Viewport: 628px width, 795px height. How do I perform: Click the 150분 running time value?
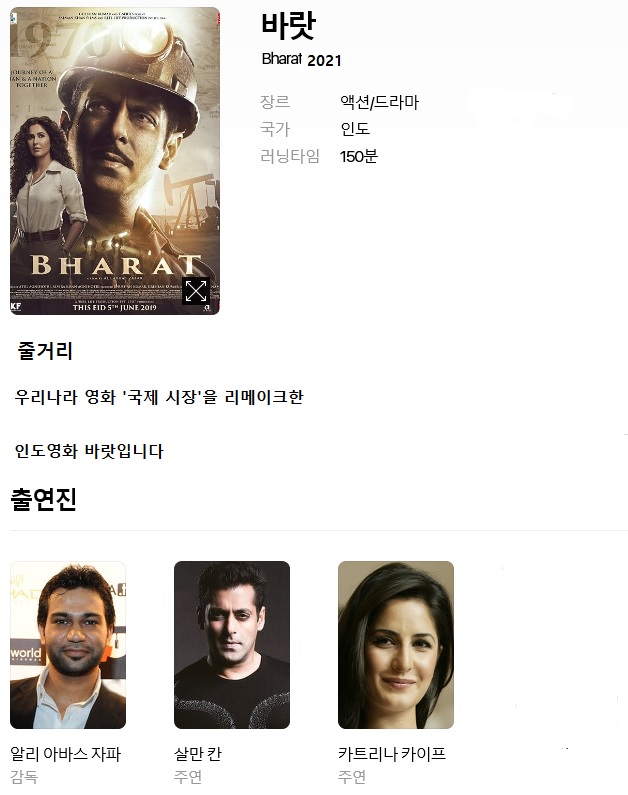pos(359,156)
